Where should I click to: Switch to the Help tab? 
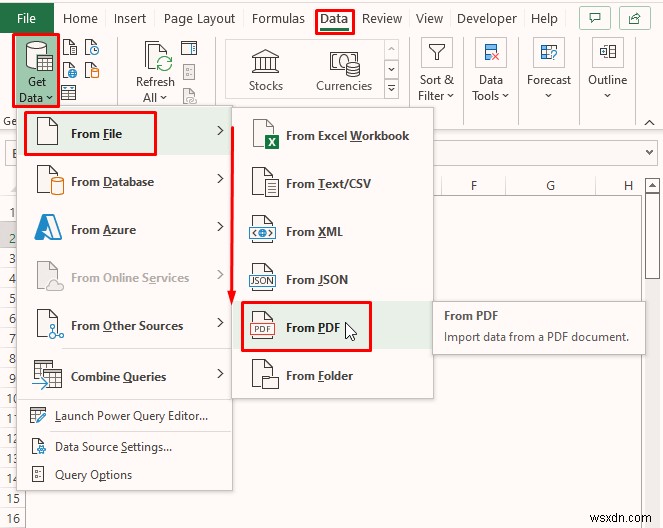tap(544, 19)
